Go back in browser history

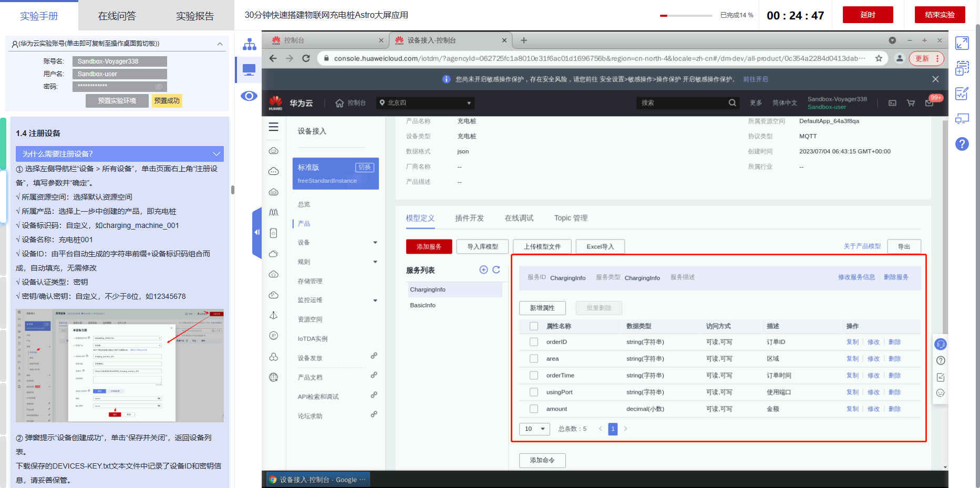[x=273, y=58]
